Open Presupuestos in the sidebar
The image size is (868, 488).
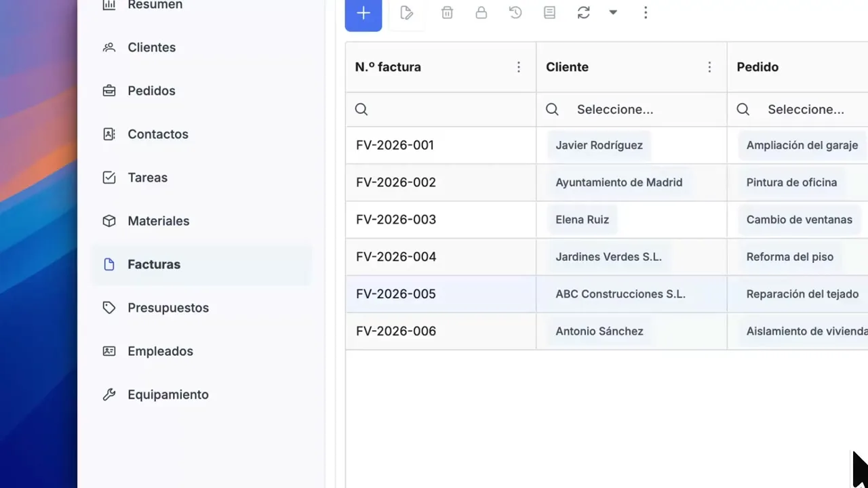tap(167, 308)
